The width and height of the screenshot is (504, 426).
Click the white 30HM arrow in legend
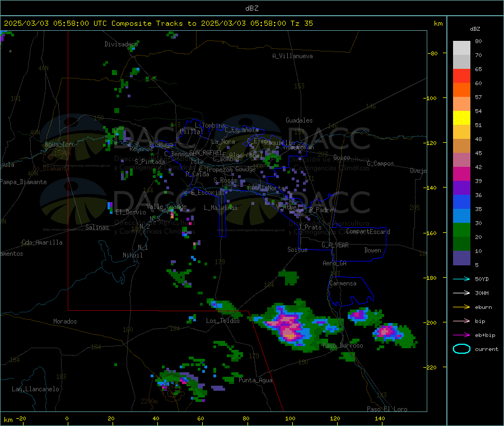click(x=461, y=293)
